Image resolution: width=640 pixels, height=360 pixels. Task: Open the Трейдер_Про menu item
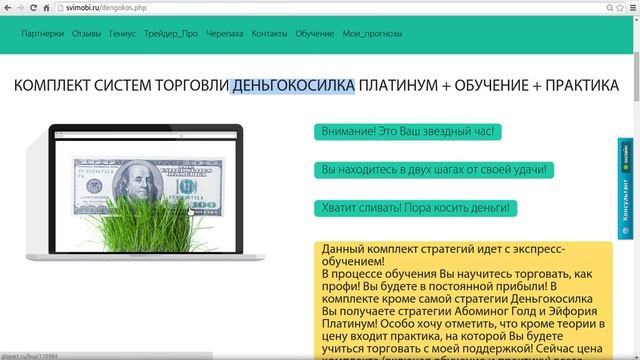tap(171, 34)
